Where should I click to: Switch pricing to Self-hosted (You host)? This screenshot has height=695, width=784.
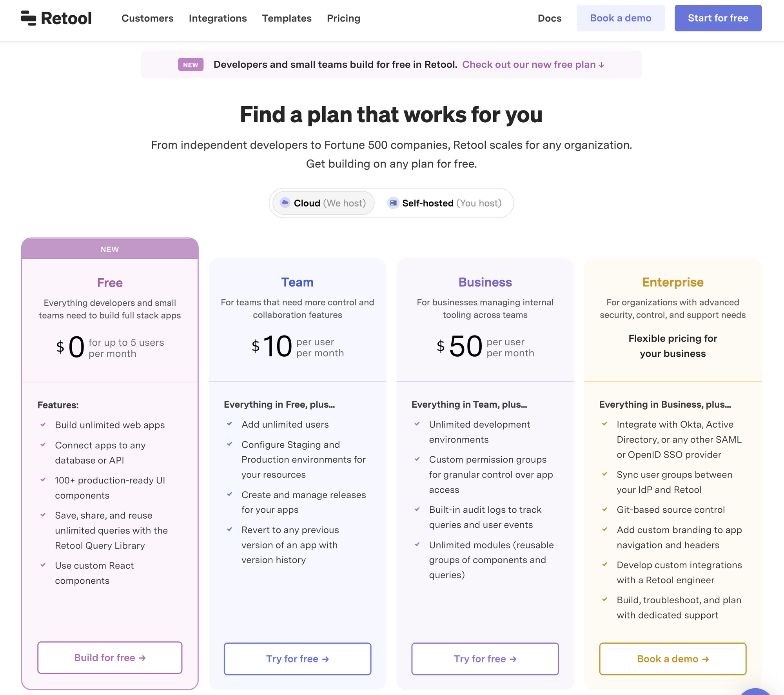pyautogui.click(x=445, y=203)
